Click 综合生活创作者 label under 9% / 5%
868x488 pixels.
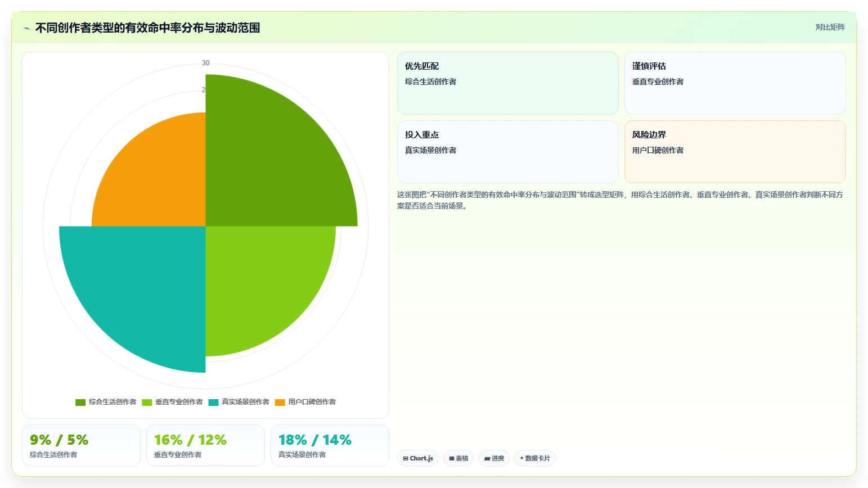click(53, 454)
